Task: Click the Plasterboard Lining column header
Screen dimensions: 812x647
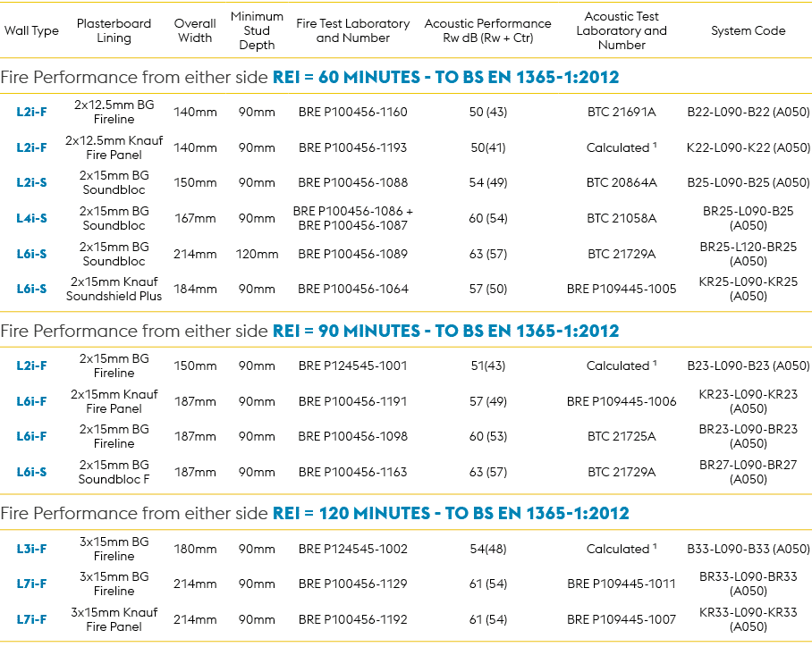Action: pyautogui.click(x=114, y=30)
